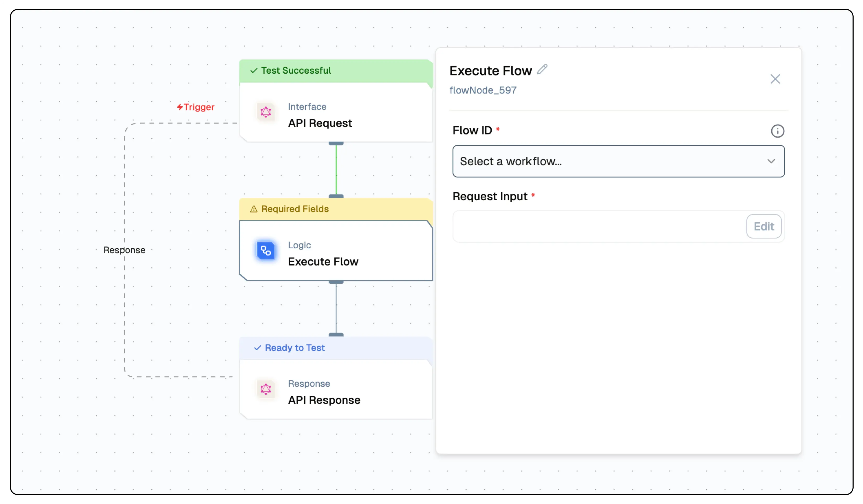Click the green connector between request and flow
This screenshot has width=863, height=504.
[x=336, y=169]
